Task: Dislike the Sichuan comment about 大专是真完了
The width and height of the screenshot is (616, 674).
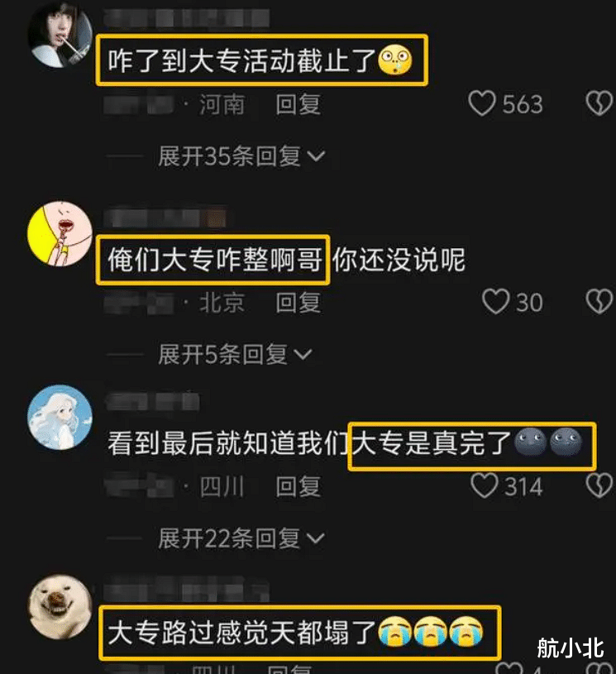Action: (599, 485)
